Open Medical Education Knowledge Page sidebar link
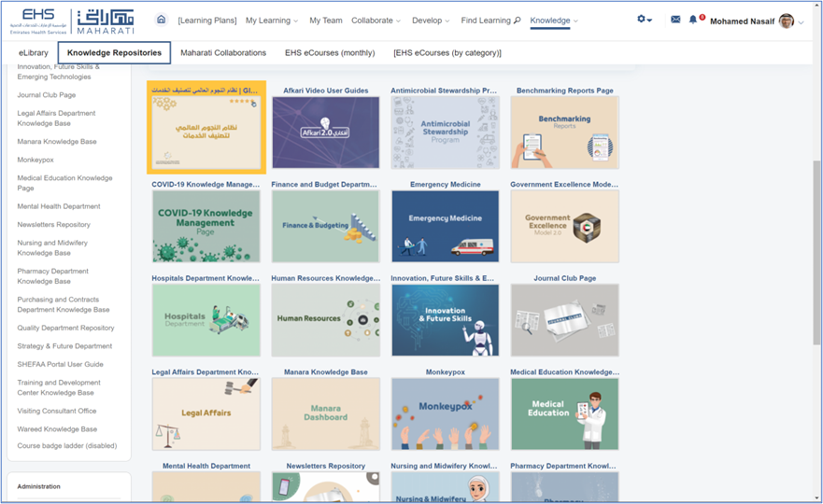 click(64, 183)
